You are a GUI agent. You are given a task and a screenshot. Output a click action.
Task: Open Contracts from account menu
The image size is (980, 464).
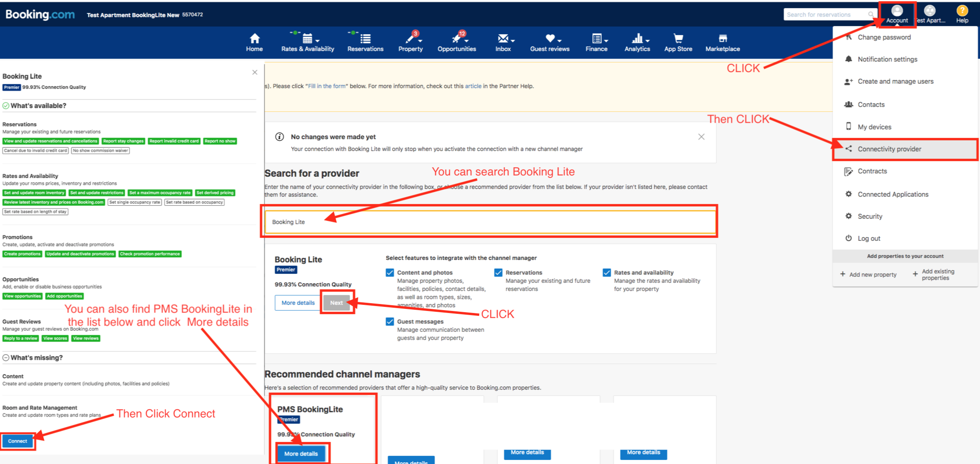tap(872, 171)
